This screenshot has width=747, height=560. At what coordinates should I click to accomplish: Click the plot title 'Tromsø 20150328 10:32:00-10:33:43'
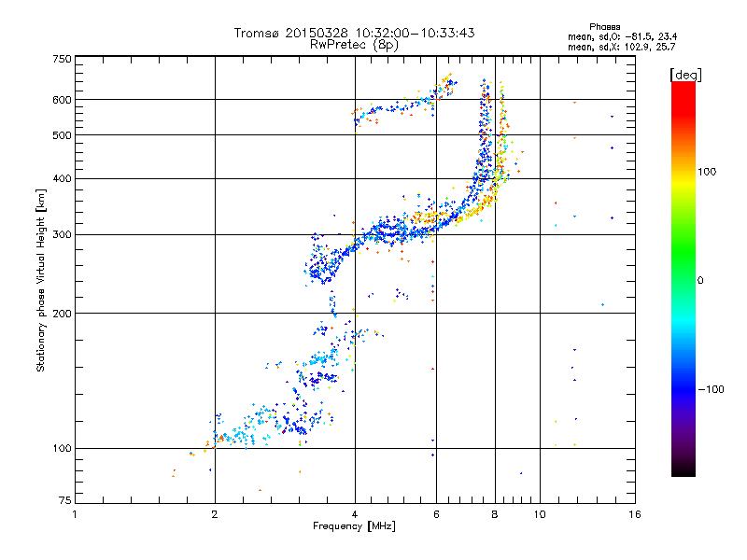(x=354, y=33)
